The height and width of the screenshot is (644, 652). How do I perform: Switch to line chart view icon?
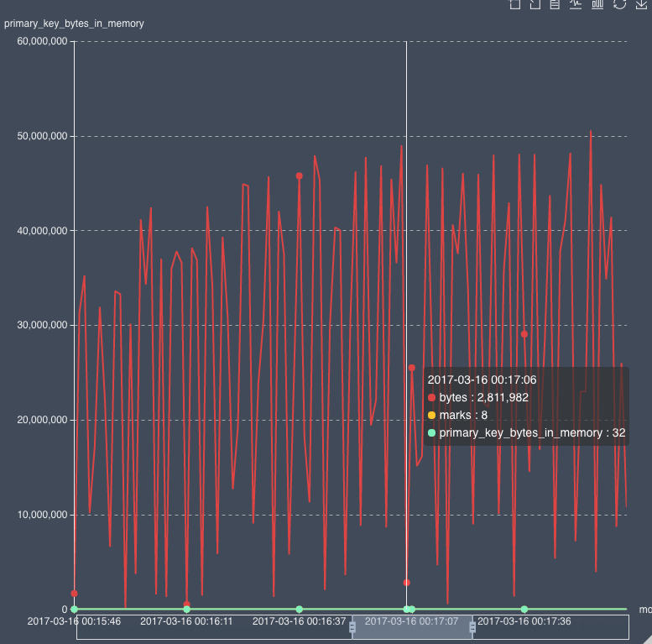click(576, 4)
